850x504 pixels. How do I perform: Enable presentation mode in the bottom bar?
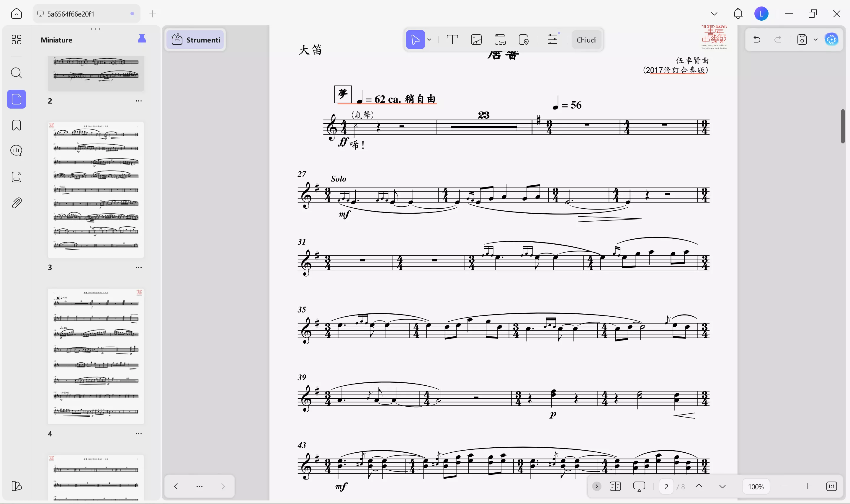click(x=639, y=486)
